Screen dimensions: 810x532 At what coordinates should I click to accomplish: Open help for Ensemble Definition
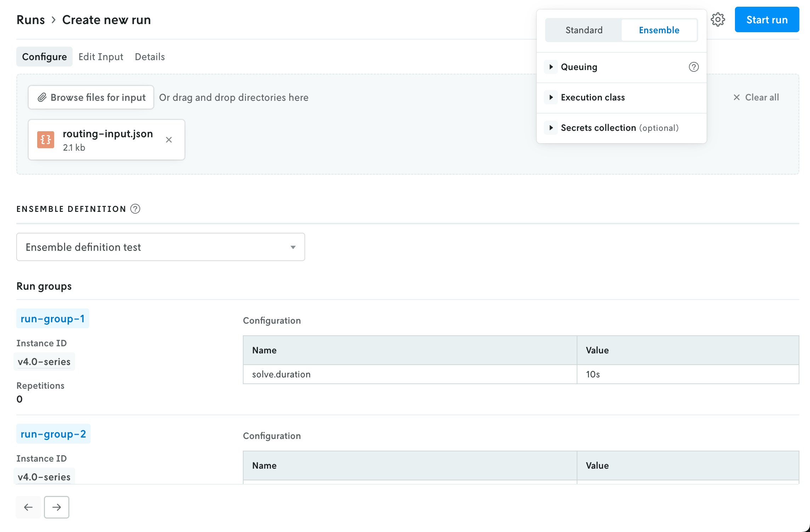coord(135,209)
